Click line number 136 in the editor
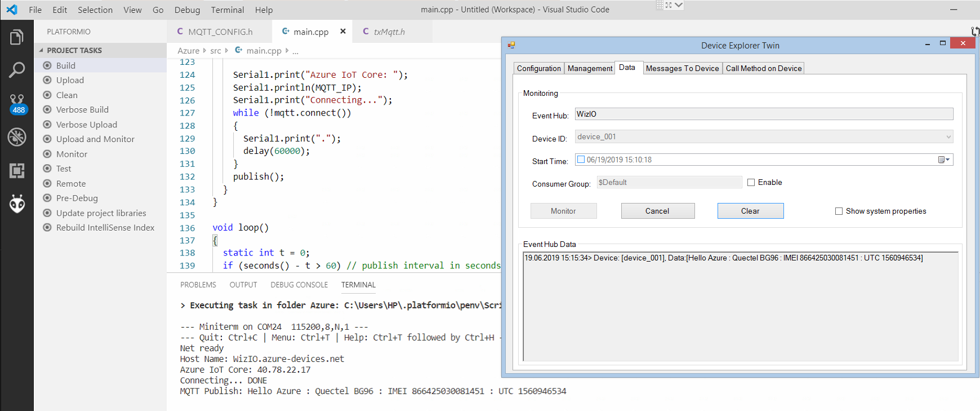980x411 pixels. (188, 228)
